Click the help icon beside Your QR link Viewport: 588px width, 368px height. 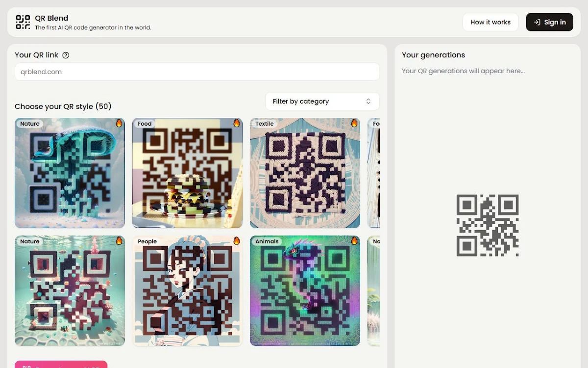click(x=66, y=55)
